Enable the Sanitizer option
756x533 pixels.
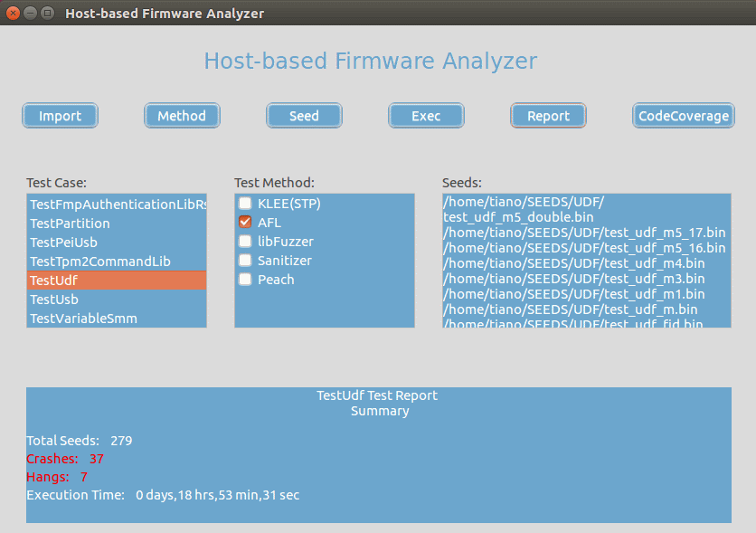click(x=245, y=261)
